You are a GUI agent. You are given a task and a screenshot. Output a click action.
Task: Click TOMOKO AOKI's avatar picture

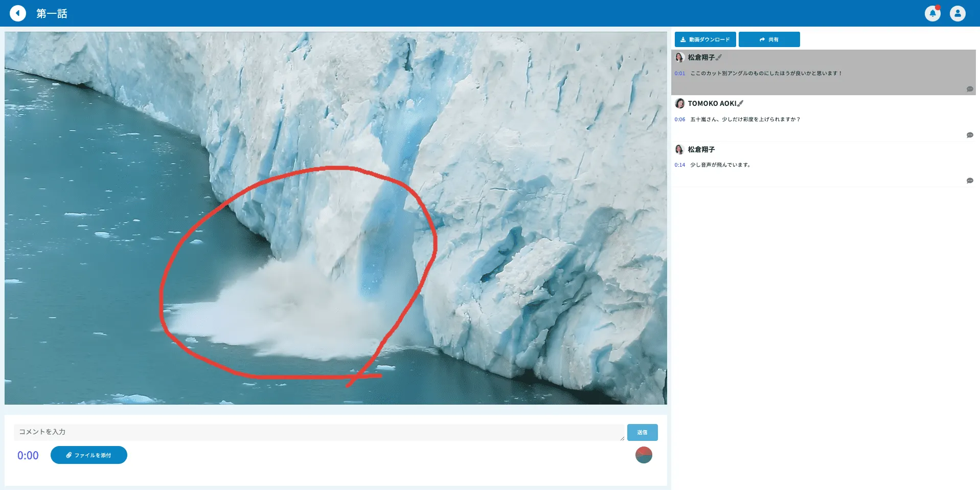point(679,103)
